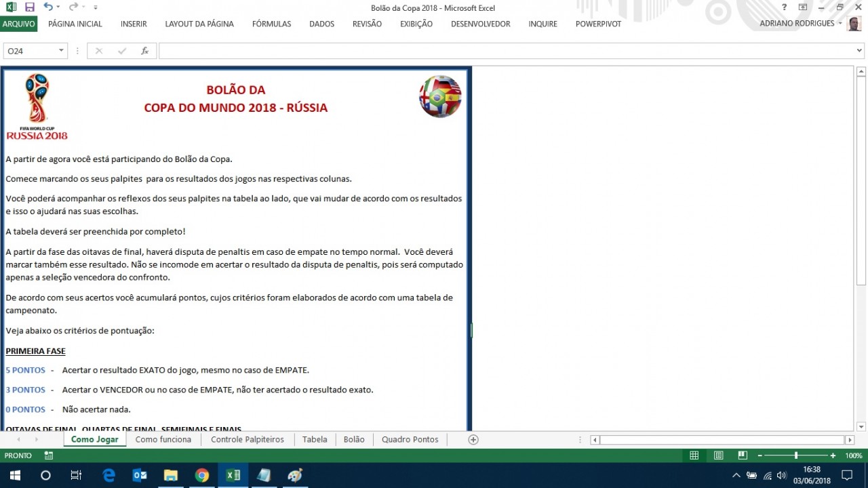The image size is (868, 488).
Task: Expand hidden icons arrow in system tray
Action: tap(736, 475)
